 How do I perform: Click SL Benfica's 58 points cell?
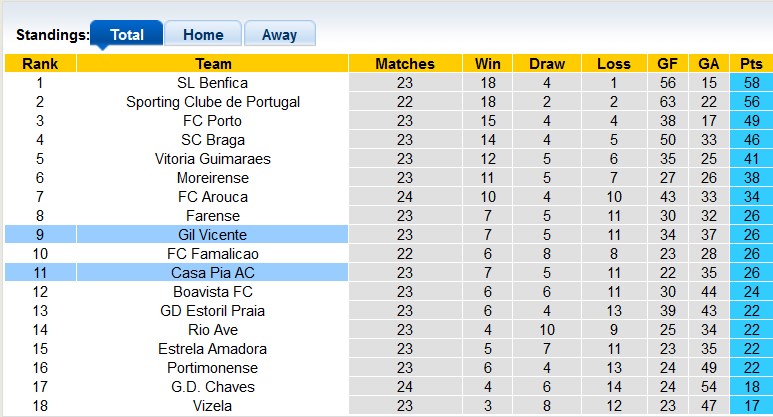(x=751, y=83)
